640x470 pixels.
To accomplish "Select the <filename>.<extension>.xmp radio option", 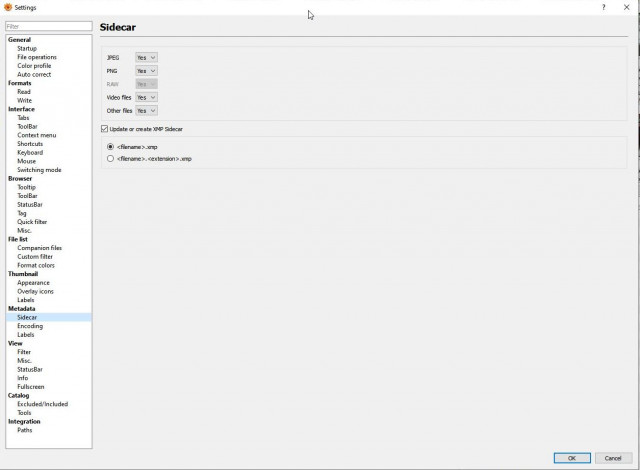I will pos(110,159).
